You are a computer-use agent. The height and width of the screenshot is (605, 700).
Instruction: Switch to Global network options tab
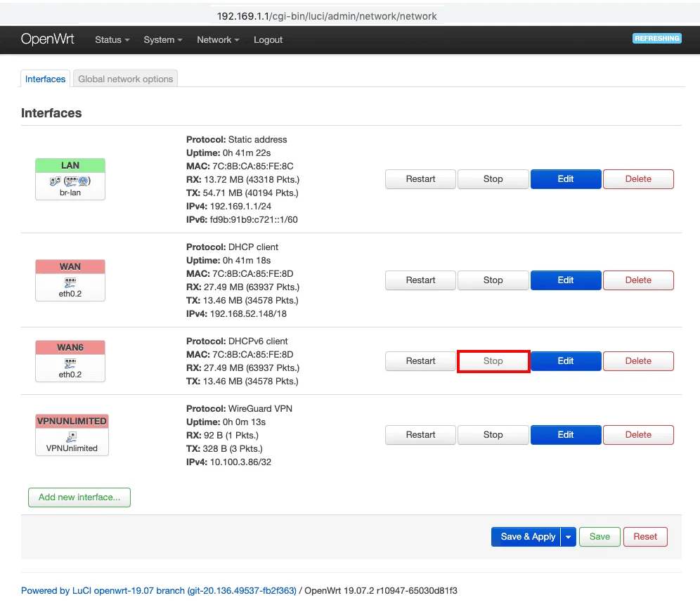126,79
